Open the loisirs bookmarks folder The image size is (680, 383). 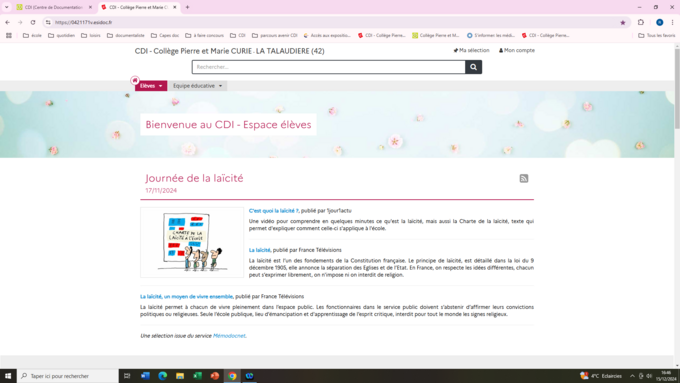coord(91,36)
